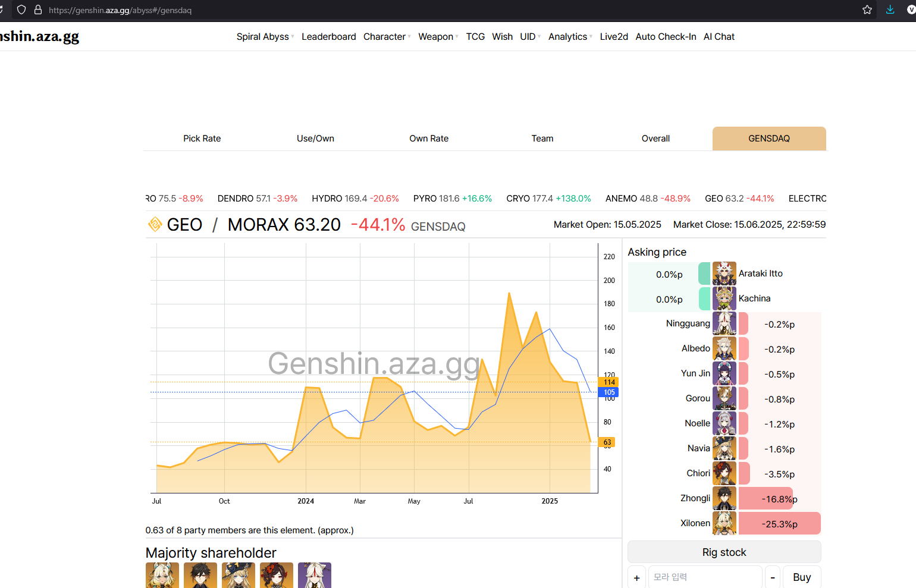Click the plus stepper button

pos(636,577)
